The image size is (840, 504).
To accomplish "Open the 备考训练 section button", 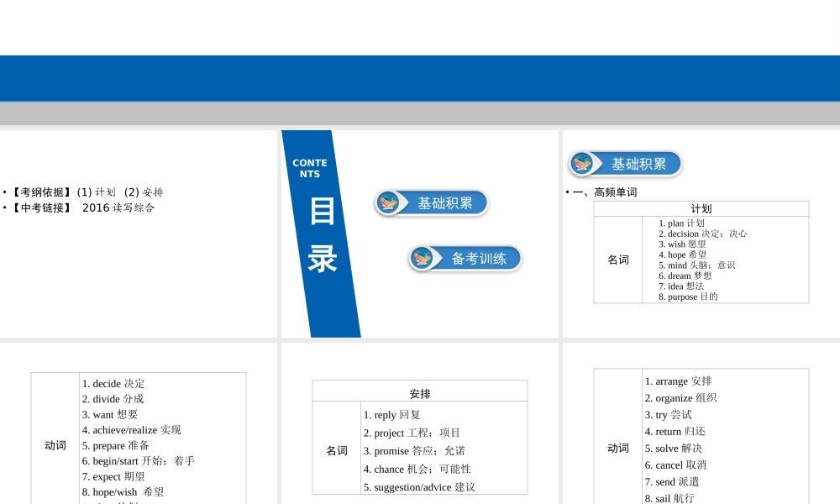I will click(x=465, y=258).
